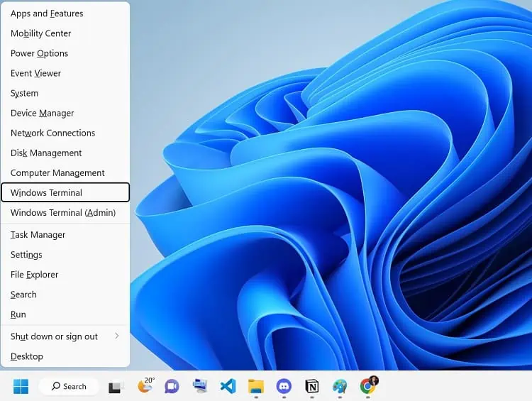Open Windows Terminal (Admin)
The image size is (532, 401).
(x=63, y=212)
